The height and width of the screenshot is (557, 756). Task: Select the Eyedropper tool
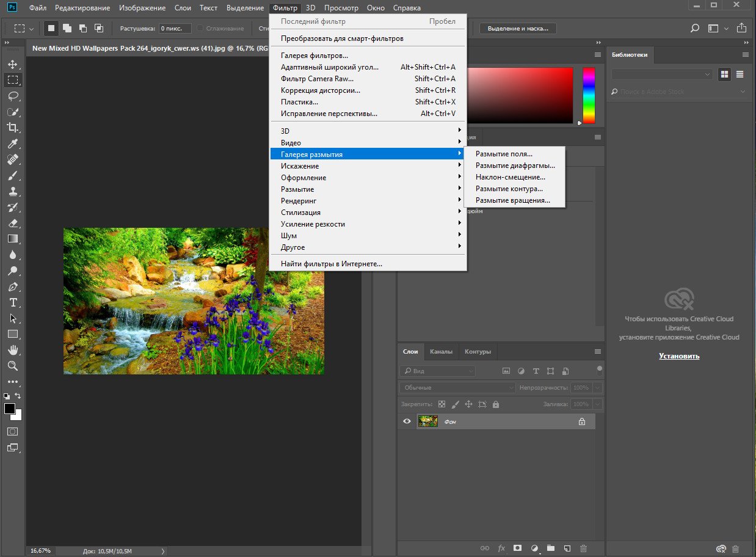tap(12, 144)
